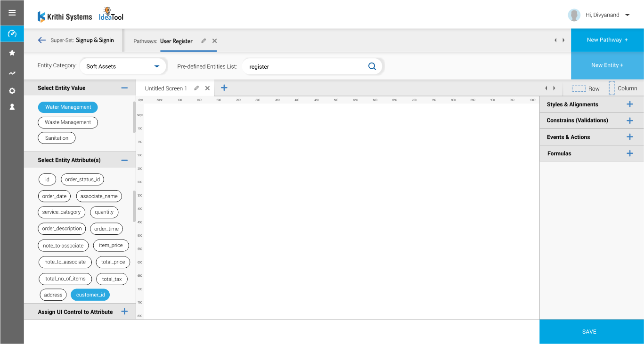
Task: Select the service_category attribute
Action: click(x=61, y=212)
